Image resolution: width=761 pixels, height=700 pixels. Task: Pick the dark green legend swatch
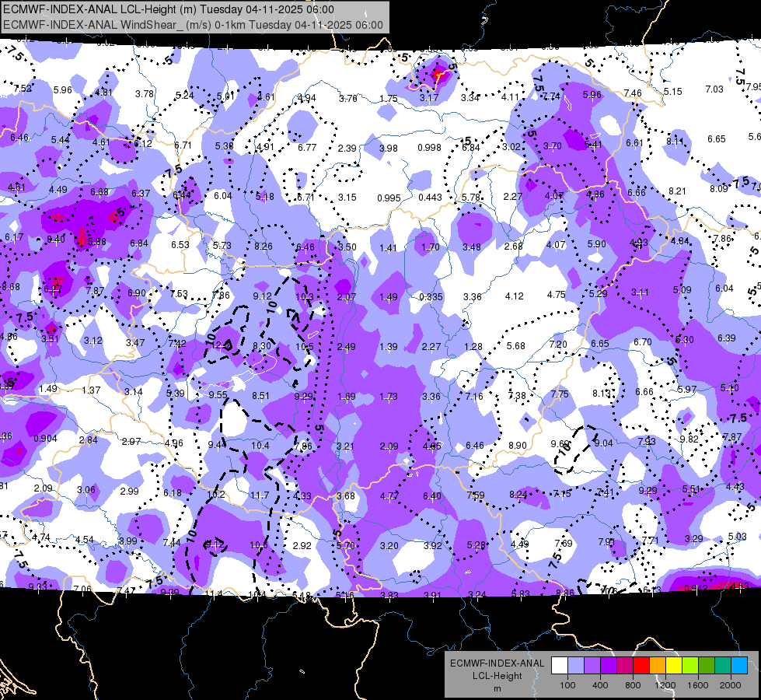(706, 666)
